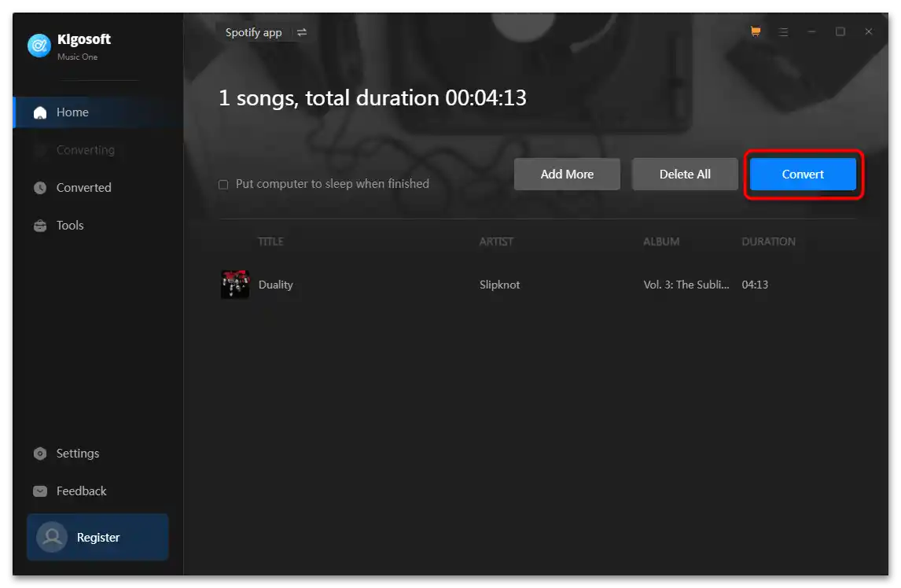Click the ARTIST column header
The height and width of the screenshot is (588, 901).
496,241
